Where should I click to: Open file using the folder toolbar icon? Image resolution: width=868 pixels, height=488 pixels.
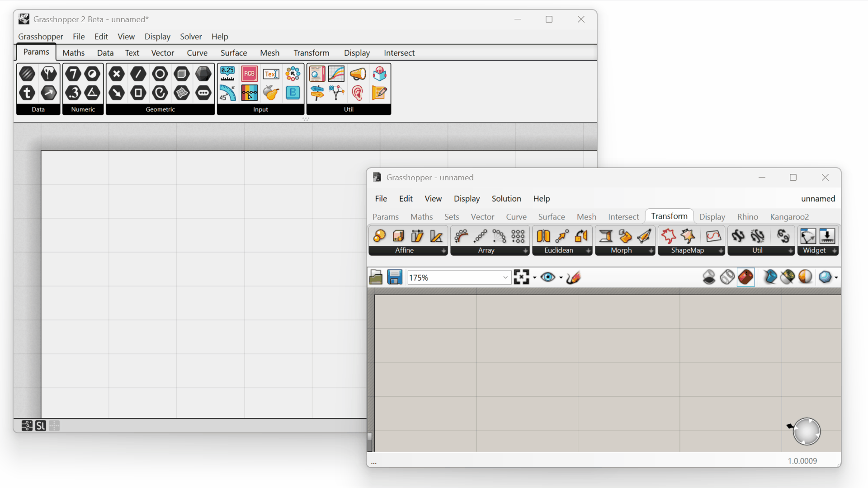[x=376, y=277]
